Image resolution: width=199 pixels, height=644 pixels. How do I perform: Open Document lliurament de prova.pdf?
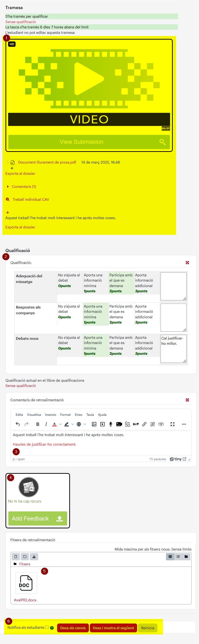pos(47,162)
